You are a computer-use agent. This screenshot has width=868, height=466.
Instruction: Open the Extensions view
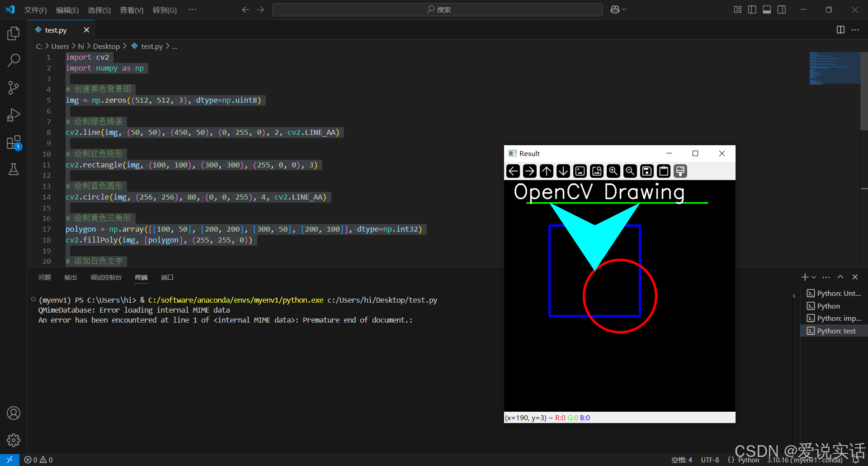14,142
